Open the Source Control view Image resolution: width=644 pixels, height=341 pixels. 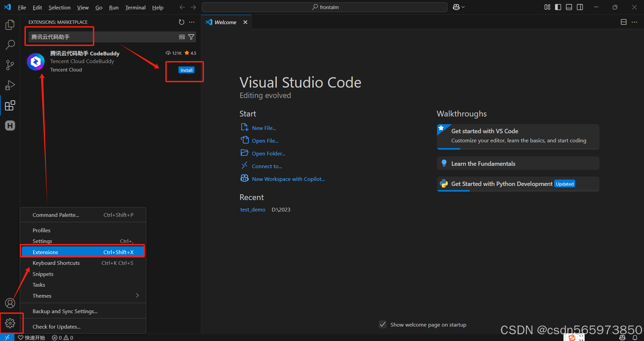point(10,65)
